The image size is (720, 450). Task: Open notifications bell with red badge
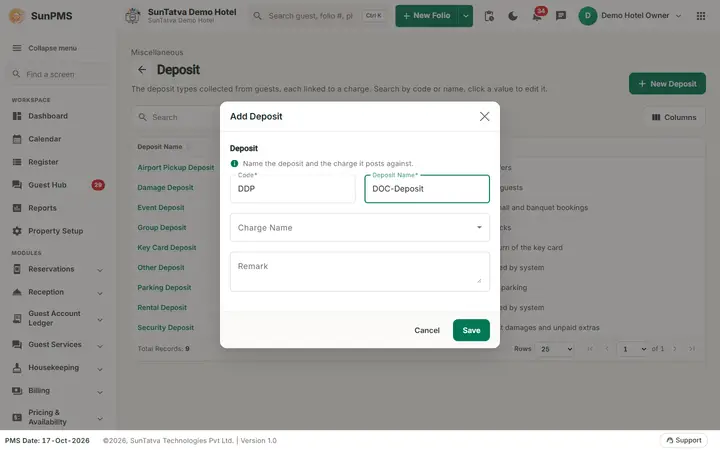click(538, 15)
